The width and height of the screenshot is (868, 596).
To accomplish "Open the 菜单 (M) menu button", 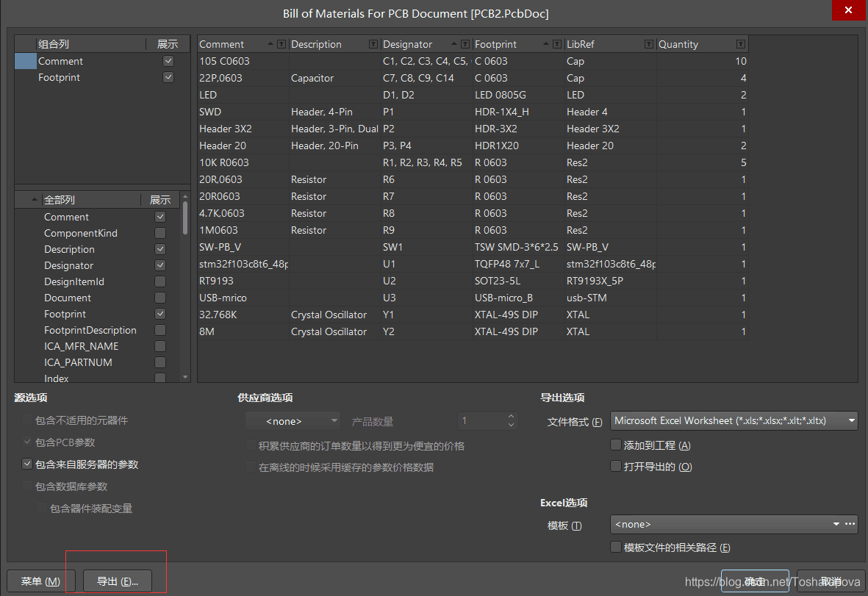I will [x=40, y=581].
